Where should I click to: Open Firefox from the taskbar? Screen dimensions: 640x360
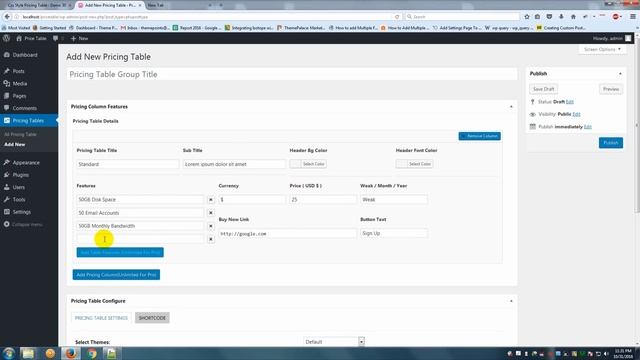tap(71, 353)
